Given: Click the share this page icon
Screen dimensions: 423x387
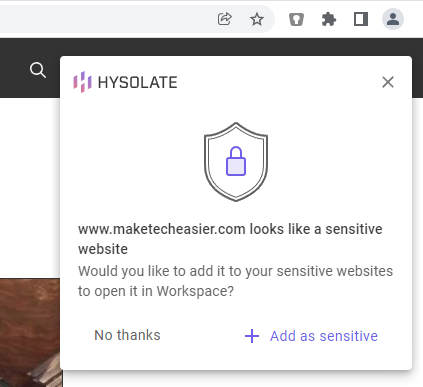Looking at the screenshot, I should pyautogui.click(x=224, y=19).
